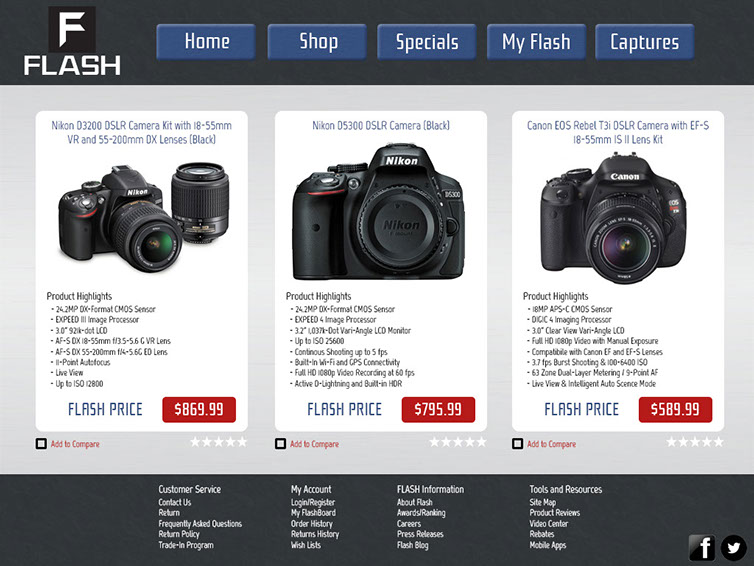Check Add to Compare for Canon EOS Rebel T3i
The image size is (754, 566).
click(517, 443)
